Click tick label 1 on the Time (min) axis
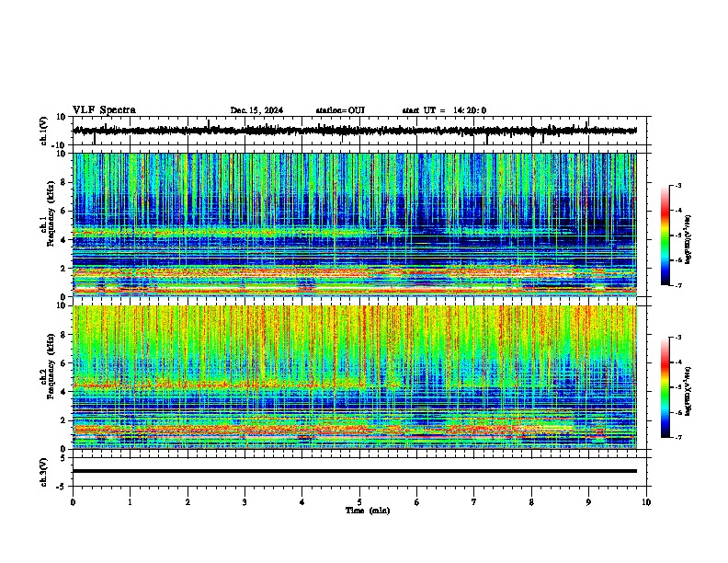728x563 pixels. (x=130, y=502)
